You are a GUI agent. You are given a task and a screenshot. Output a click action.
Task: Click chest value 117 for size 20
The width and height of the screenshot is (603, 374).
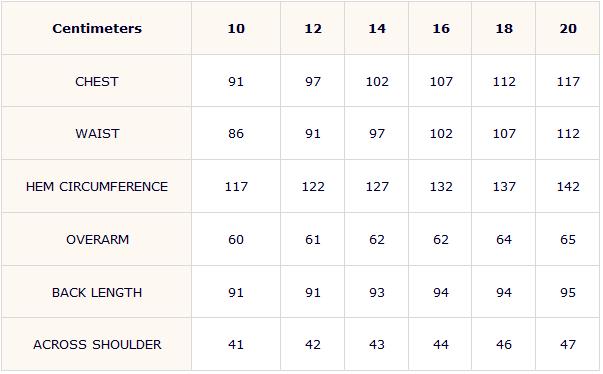(x=568, y=81)
